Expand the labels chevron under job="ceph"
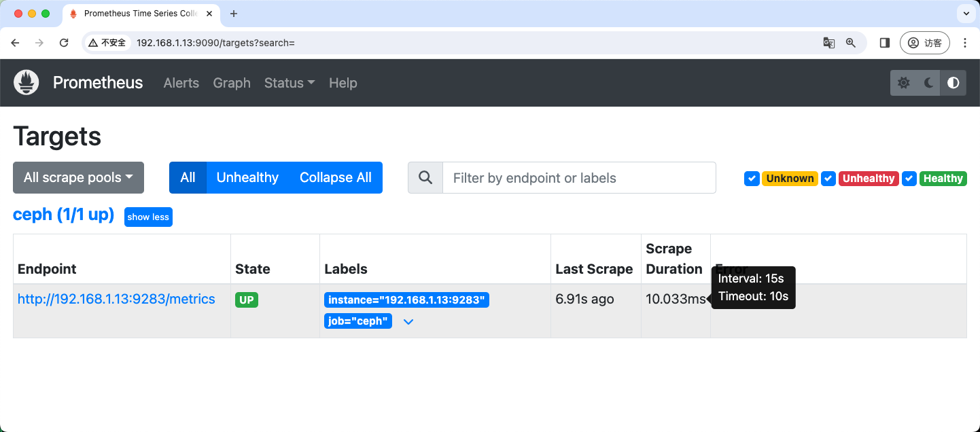The height and width of the screenshot is (432, 980). point(408,321)
